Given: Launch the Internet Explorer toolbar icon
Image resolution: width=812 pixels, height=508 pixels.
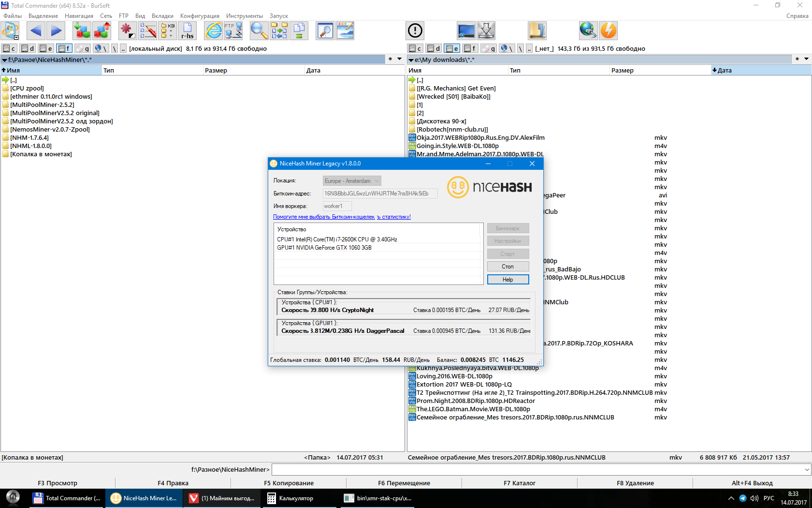Looking at the screenshot, I should point(213,31).
